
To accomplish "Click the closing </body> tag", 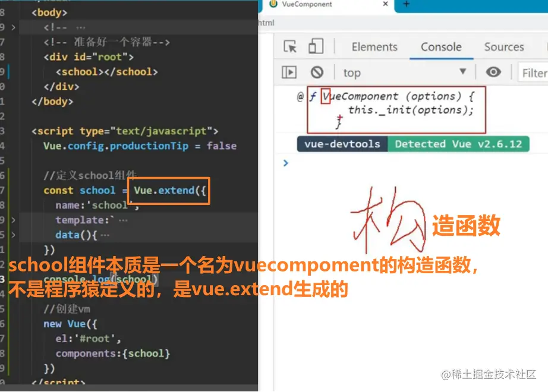I will [x=52, y=102].
